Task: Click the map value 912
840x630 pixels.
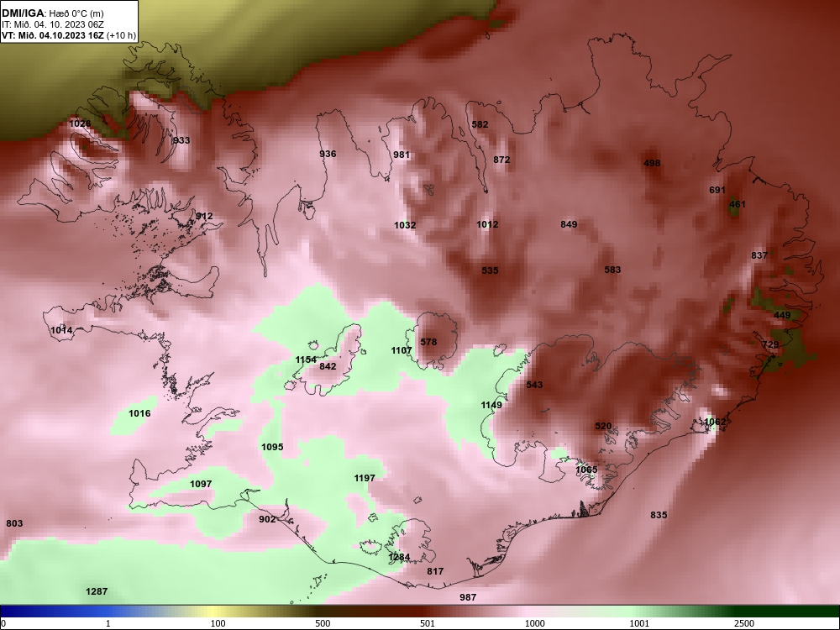Action: 204,217
